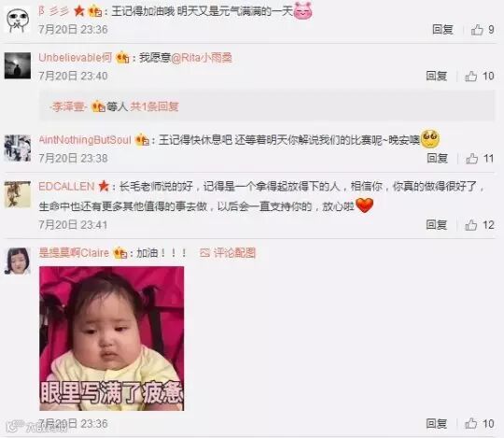Reply to β 多多's comment
The image size is (504, 438).
pyautogui.click(x=442, y=30)
